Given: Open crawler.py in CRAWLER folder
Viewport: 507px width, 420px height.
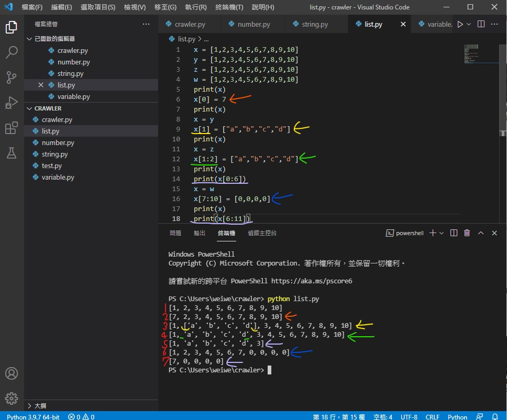Looking at the screenshot, I should point(91,119).
